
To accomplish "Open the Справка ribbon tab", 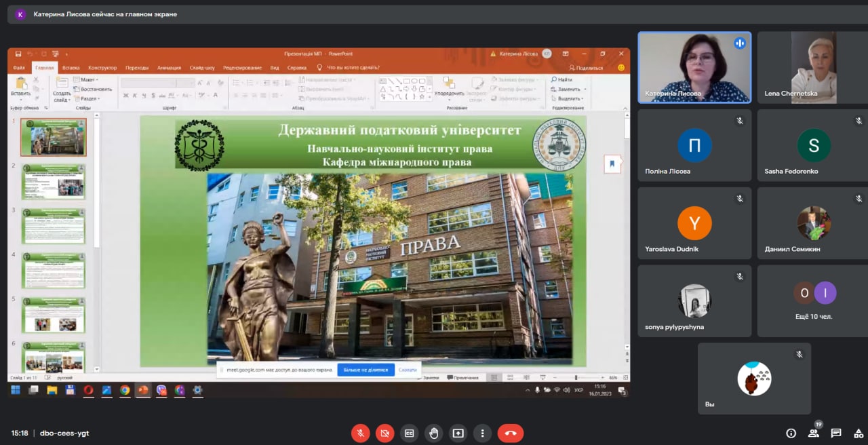I will point(297,68).
